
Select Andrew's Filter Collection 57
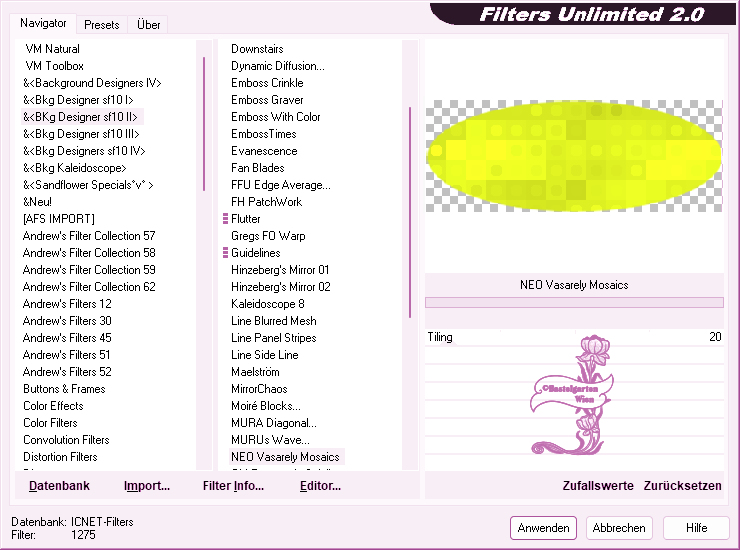click(89, 236)
